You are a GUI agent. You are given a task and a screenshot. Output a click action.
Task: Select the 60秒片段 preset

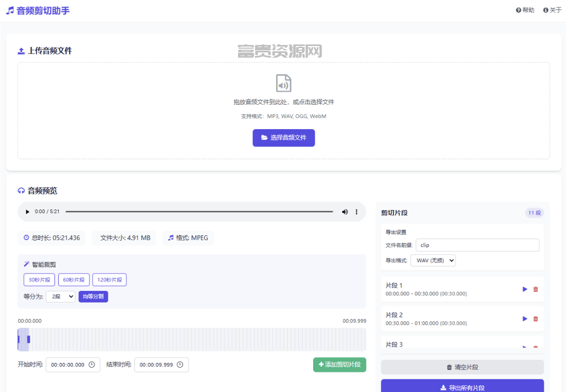pyautogui.click(x=74, y=280)
